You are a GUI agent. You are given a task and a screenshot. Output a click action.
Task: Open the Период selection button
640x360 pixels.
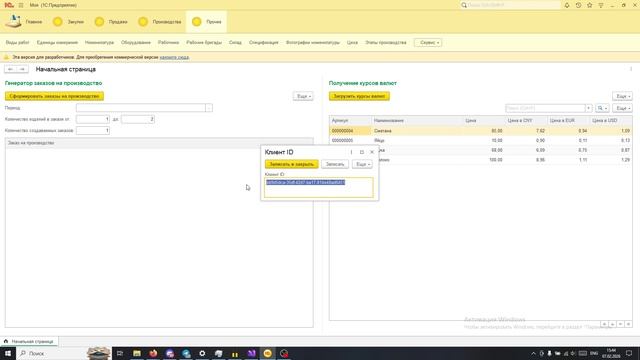click(x=209, y=108)
